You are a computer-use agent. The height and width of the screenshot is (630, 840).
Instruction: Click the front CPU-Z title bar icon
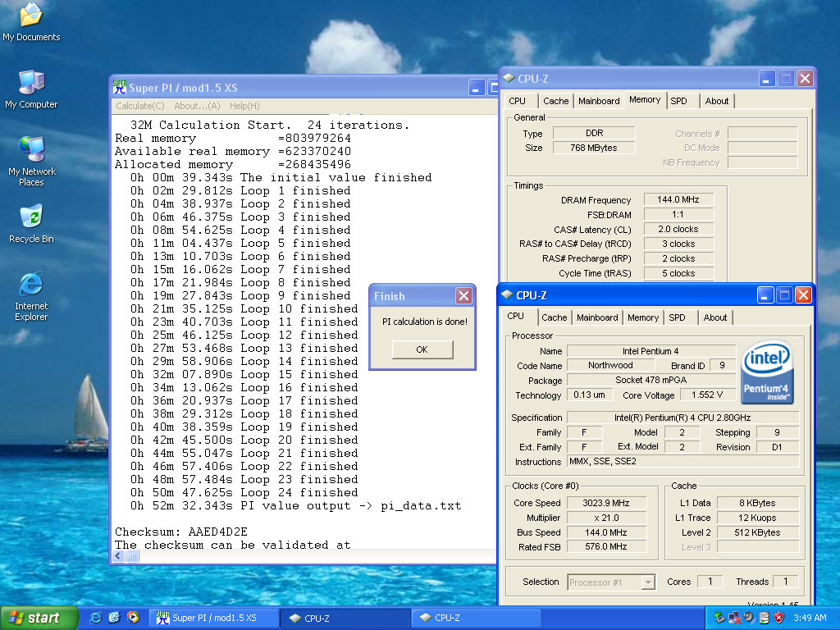click(506, 294)
